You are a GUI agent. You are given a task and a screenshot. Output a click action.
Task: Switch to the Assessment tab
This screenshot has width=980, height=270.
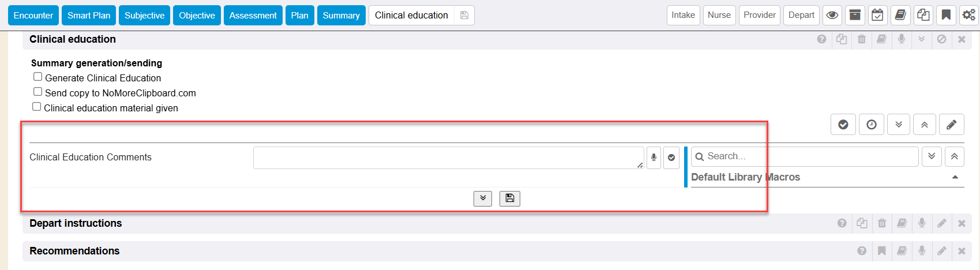pyautogui.click(x=253, y=16)
